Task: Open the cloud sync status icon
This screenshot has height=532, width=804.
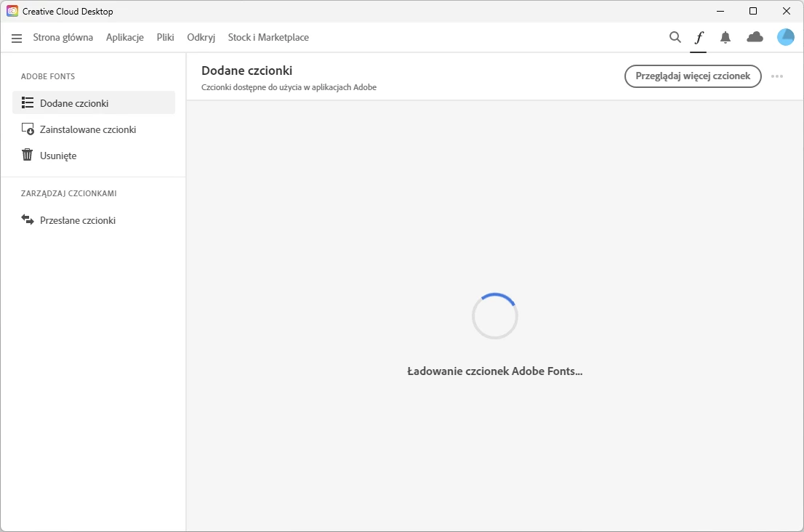Action: coord(755,37)
